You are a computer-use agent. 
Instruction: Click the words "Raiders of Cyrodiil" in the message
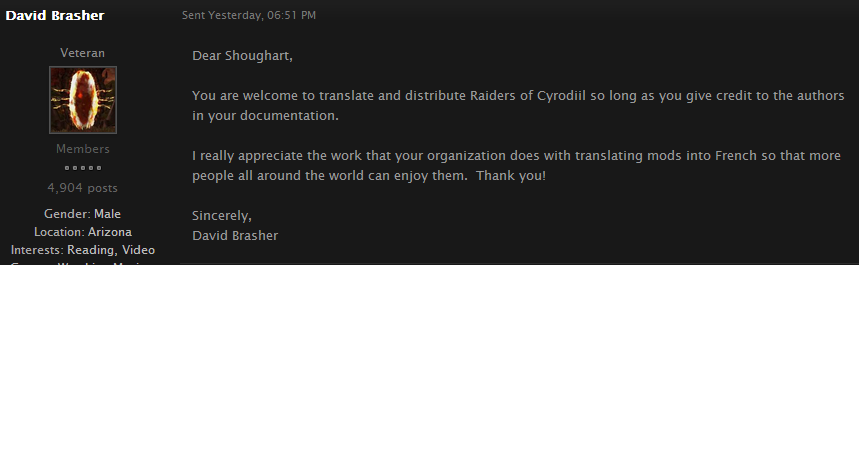coord(528,95)
